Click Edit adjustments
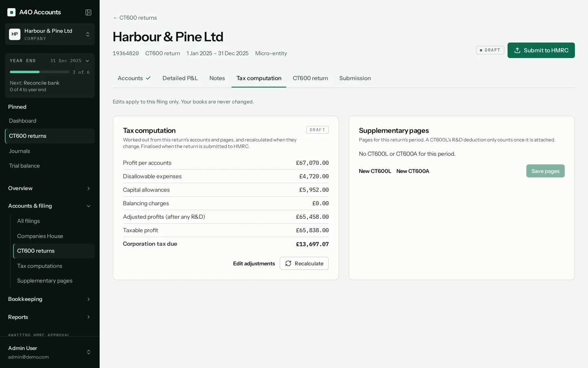Image resolution: width=588 pixels, height=368 pixels. [254, 264]
